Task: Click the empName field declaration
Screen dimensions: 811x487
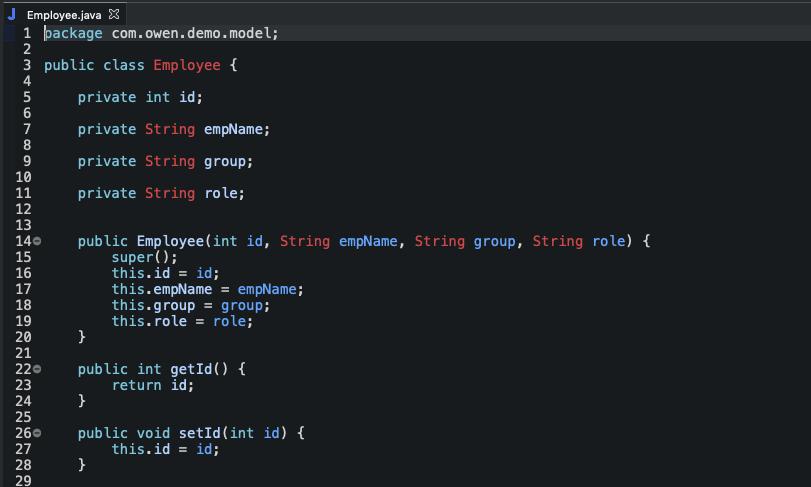Action: (x=233, y=129)
